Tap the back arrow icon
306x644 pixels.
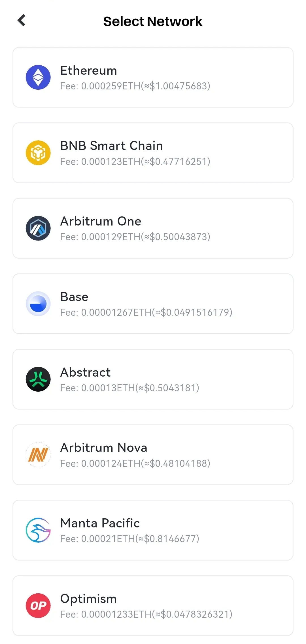click(x=22, y=20)
